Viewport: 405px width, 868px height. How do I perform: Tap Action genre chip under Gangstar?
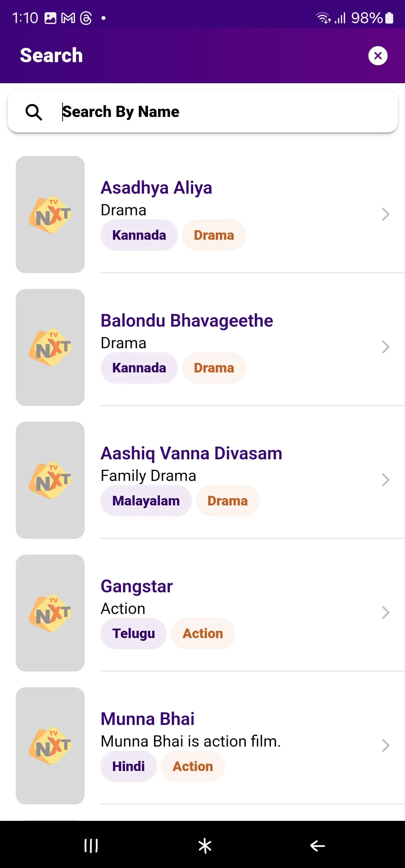203,634
